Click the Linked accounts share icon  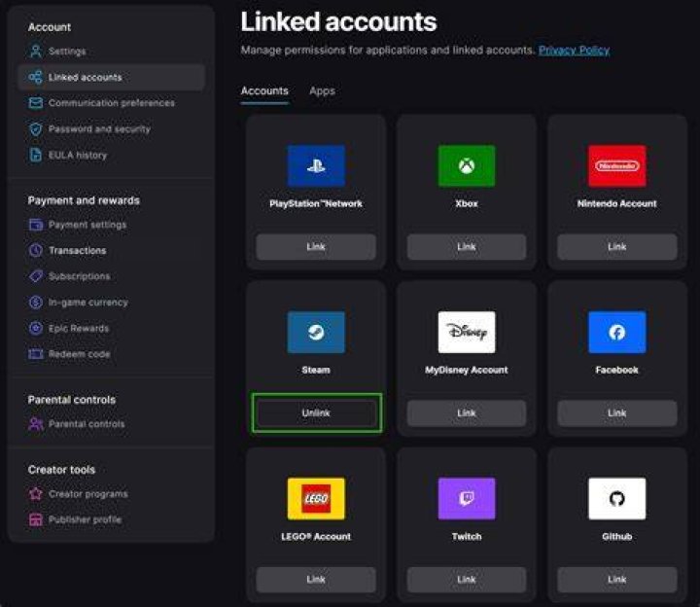tap(36, 77)
